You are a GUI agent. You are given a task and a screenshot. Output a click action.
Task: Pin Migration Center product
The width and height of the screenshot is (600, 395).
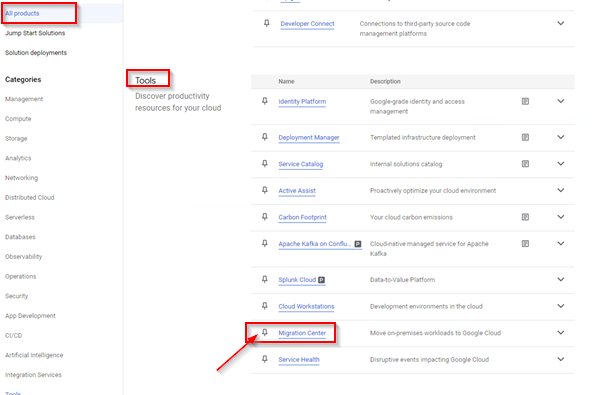265,333
